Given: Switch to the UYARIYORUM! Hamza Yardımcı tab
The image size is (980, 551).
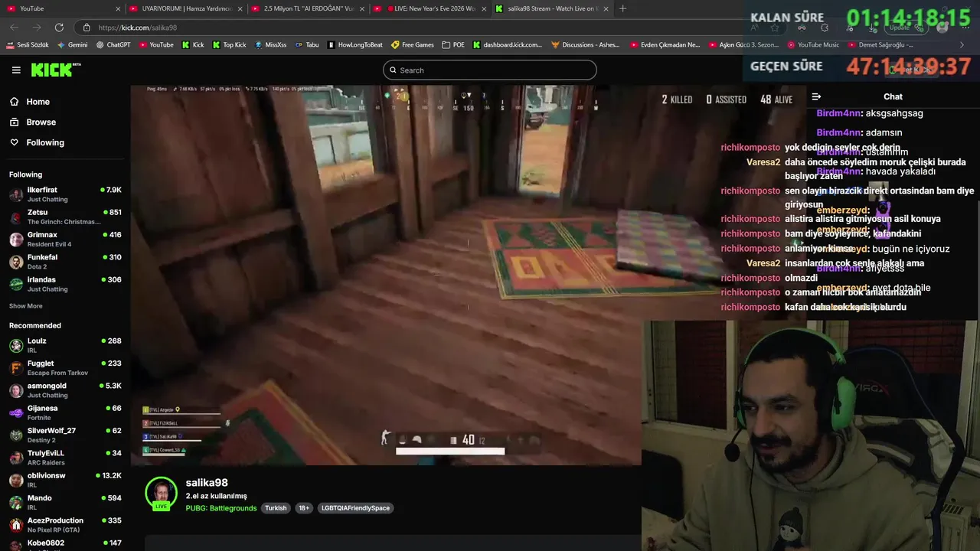Looking at the screenshot, I should (x=186, y=8).
